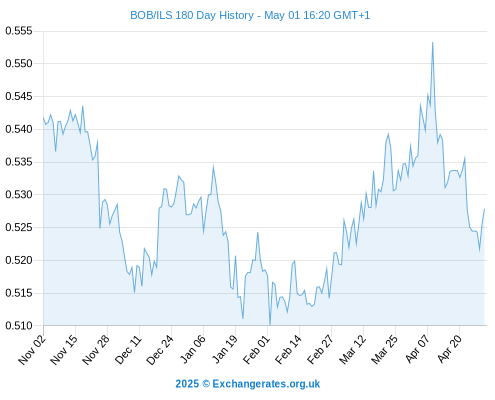Click the Feb 27 date label
The height and width of the screenshot is (400, 495).
pos(320,350)
